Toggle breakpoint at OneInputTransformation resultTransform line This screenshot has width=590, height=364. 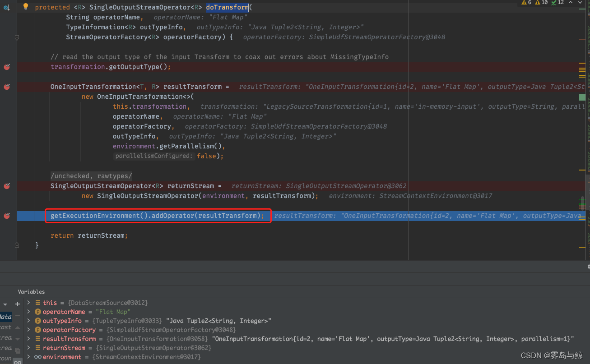click(x=7, y=87)
